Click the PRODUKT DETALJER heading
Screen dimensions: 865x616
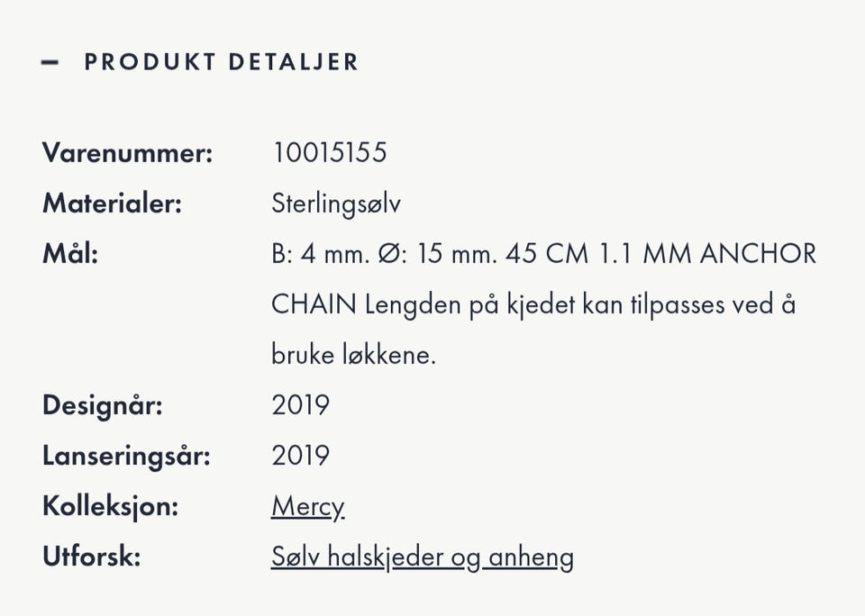[x=222, y=62]
